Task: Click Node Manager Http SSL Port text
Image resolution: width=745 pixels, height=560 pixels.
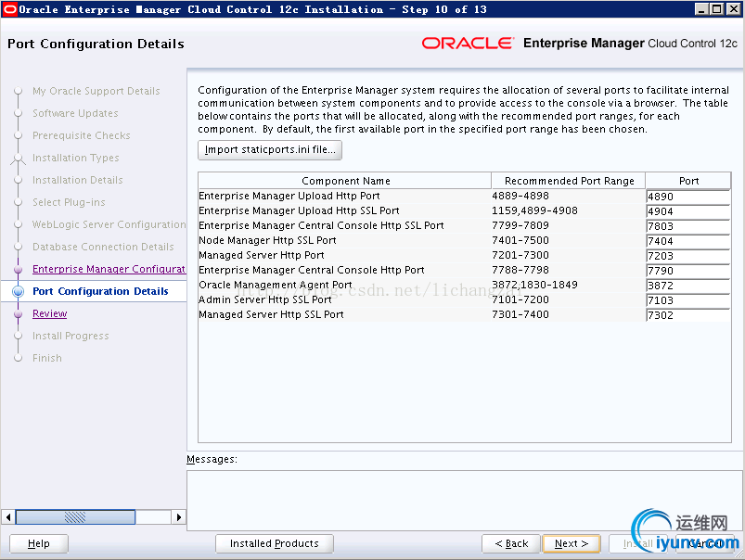Action: 267,240
